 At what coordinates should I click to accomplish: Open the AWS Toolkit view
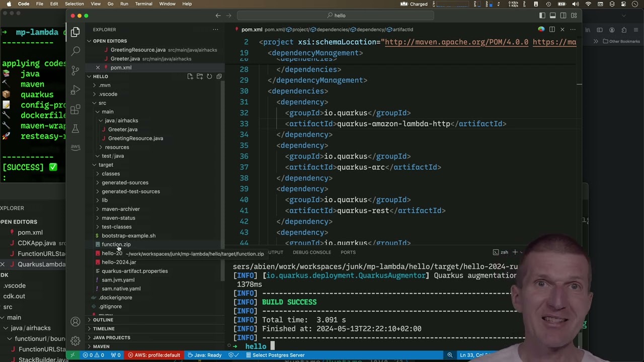(75, 147)
